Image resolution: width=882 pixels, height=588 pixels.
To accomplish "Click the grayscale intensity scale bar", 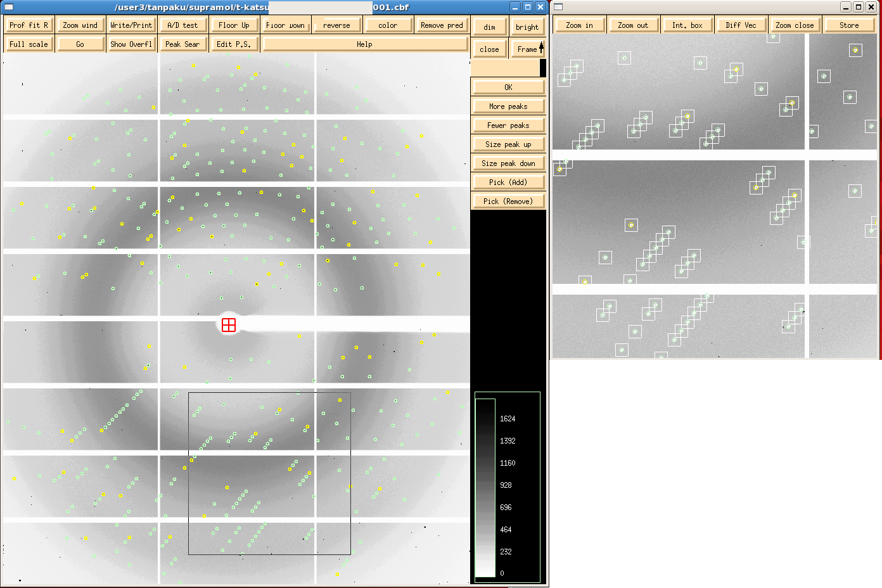I will [x=485, y=487].
